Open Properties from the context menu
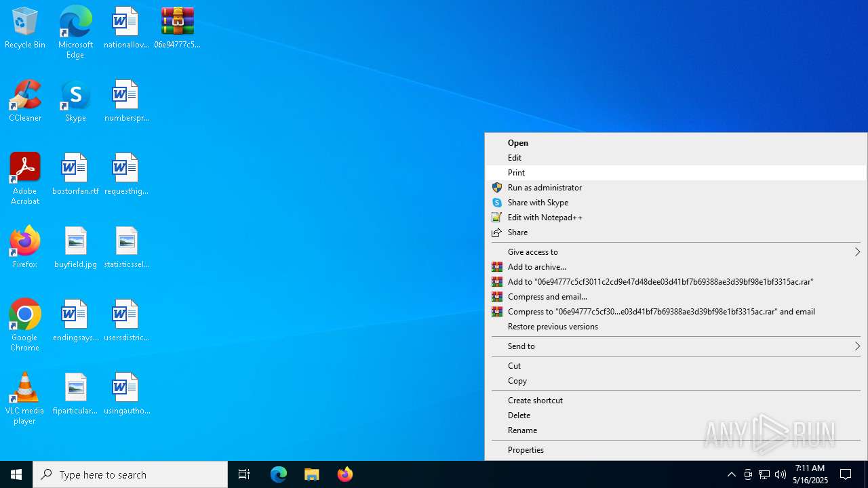This screenshot has height=488, width=868. point(676,450)
